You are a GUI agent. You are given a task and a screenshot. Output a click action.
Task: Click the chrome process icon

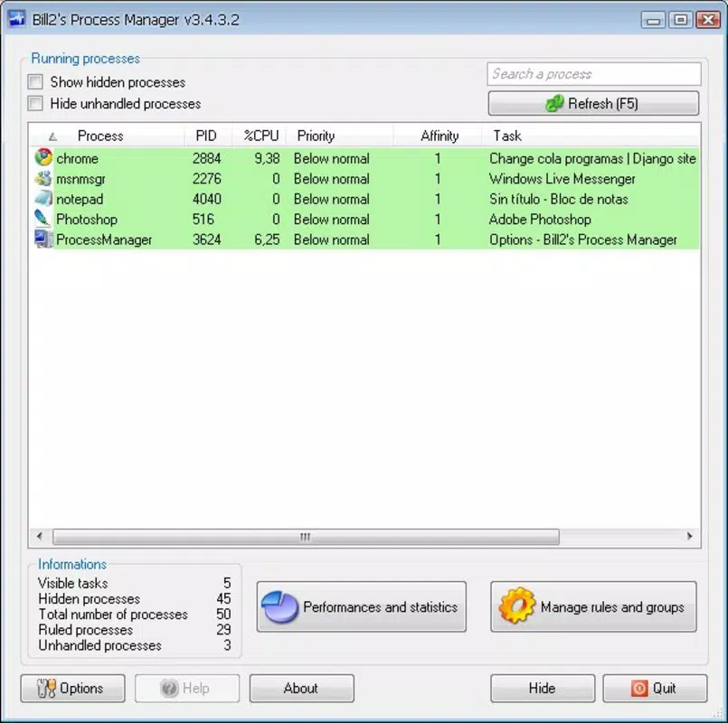click(43, 158)
